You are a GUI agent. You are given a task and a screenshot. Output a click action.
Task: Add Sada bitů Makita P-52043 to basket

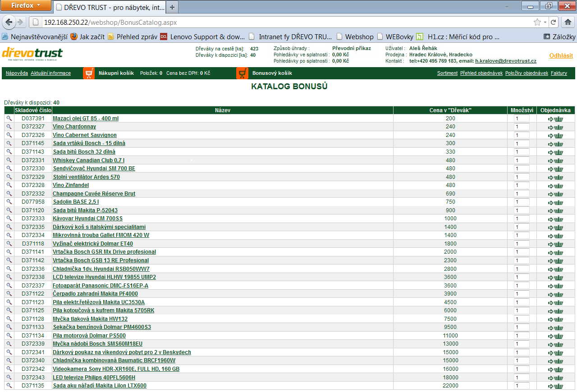556,211
